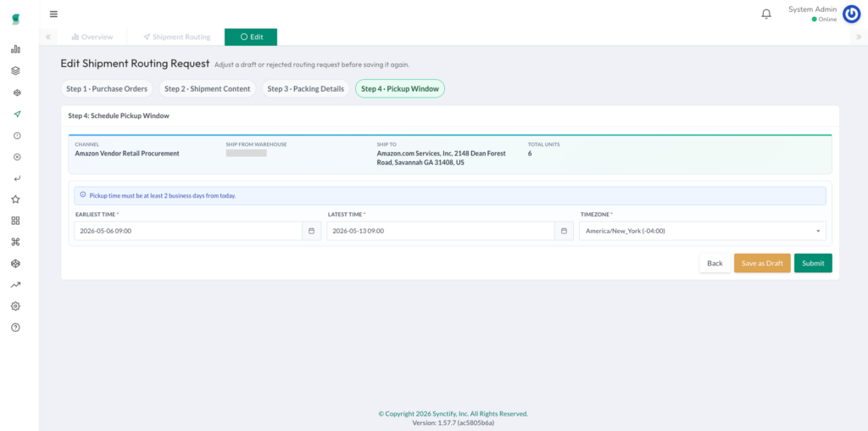Switch to the Shipment Routing tab
868x431 pixels.
(x=176, y=37)
